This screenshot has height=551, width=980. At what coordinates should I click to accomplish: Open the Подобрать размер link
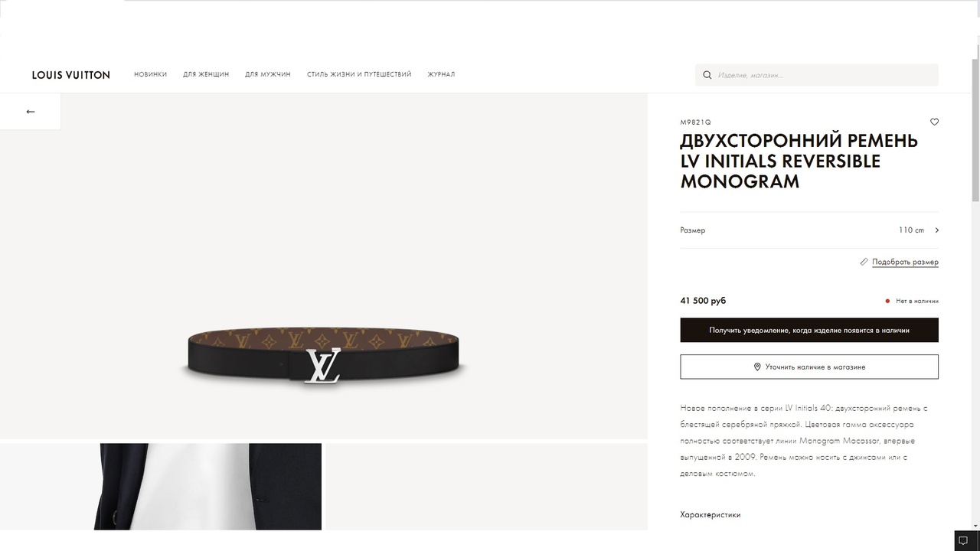905,262
